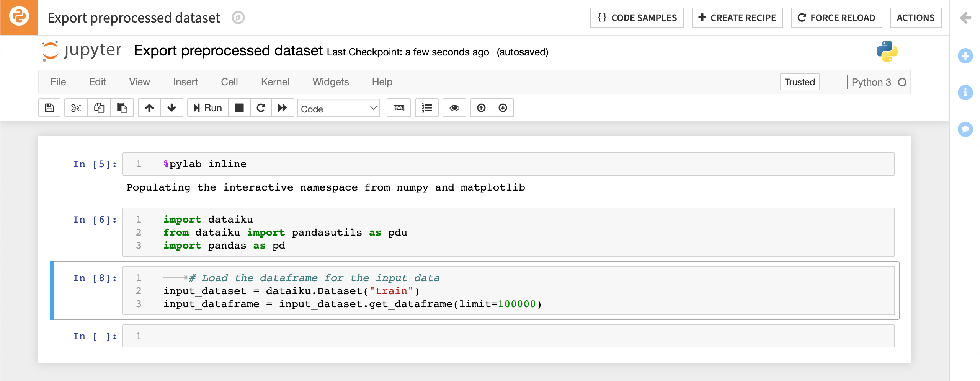This screenshot has width=980, height=381.
Task: Click the kernel idle circle indicator
Action: coord(902,82)
